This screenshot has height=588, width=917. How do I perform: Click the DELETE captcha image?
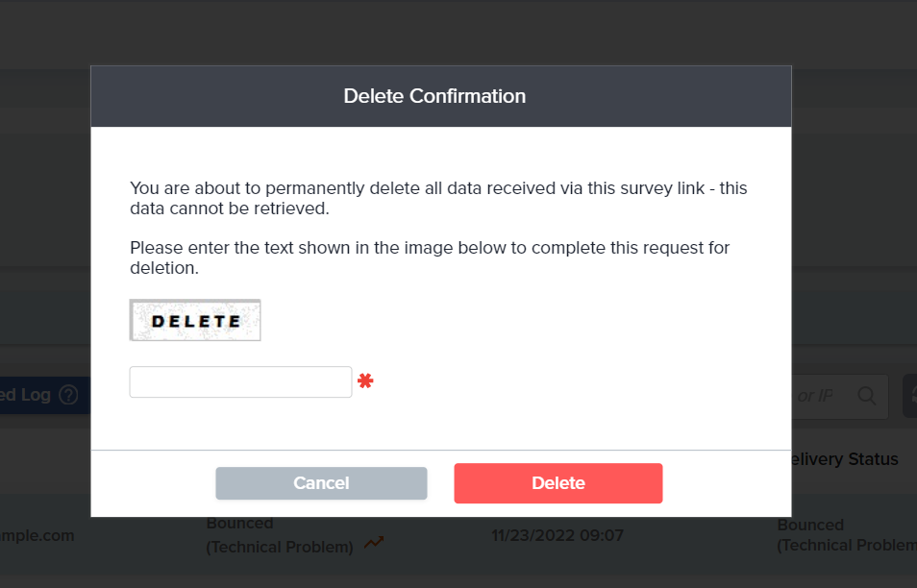195,321
